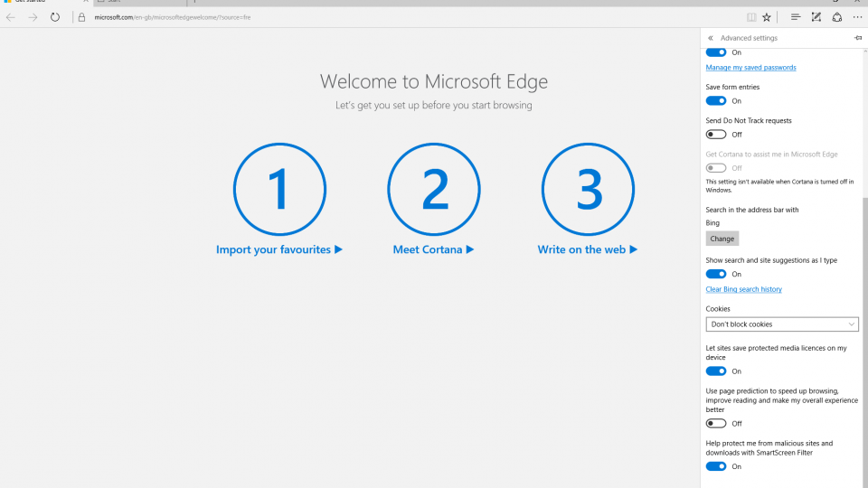Enable Send Do Not Track requests

[x=716, y=135]
